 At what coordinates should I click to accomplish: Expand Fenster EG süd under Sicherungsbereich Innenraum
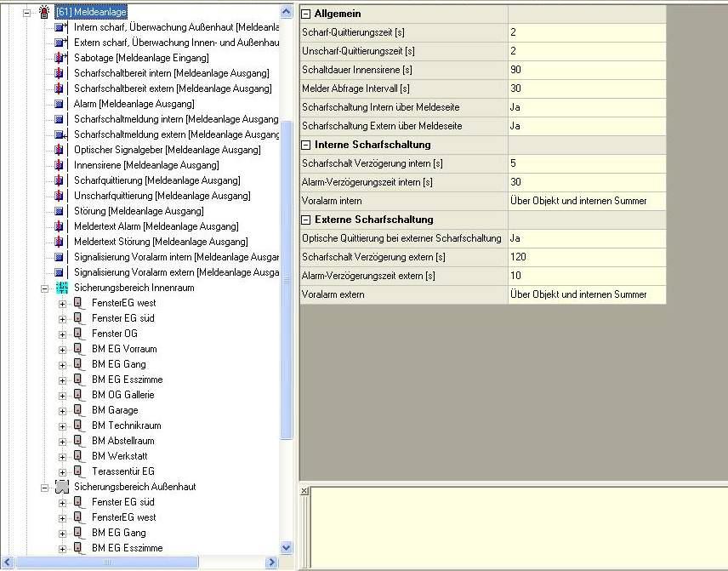pyautogui.click(x=62, y=319)
